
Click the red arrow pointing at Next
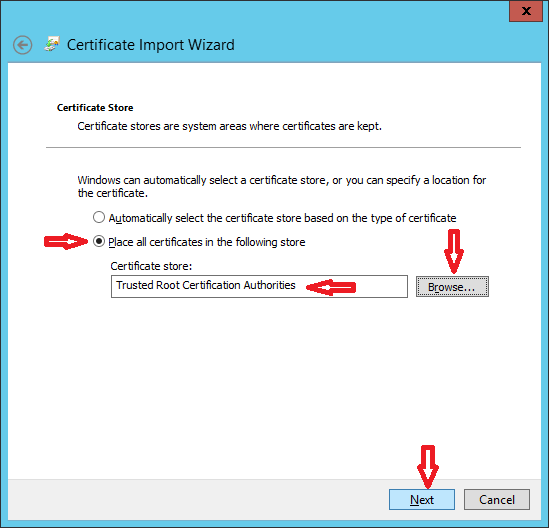[x=428, y=467]
